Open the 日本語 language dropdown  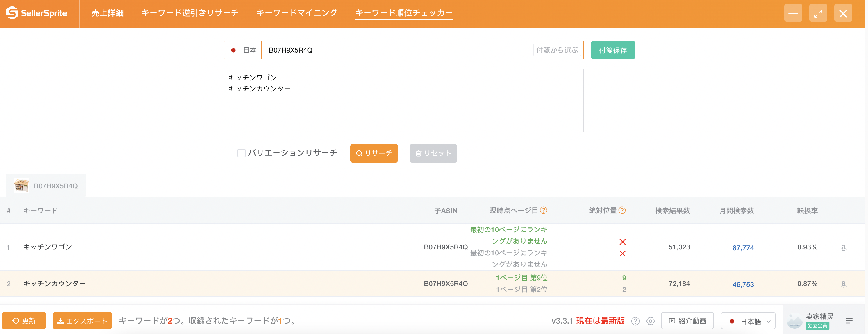[x=748, y=321]
